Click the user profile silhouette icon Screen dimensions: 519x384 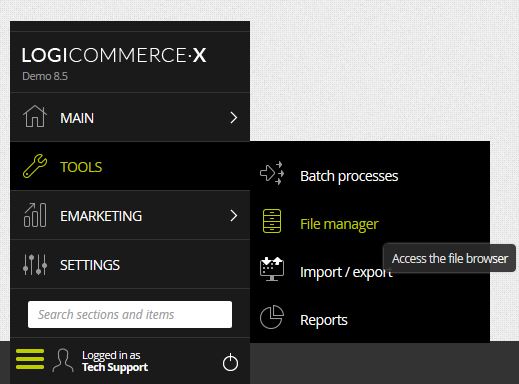(63, 360)
